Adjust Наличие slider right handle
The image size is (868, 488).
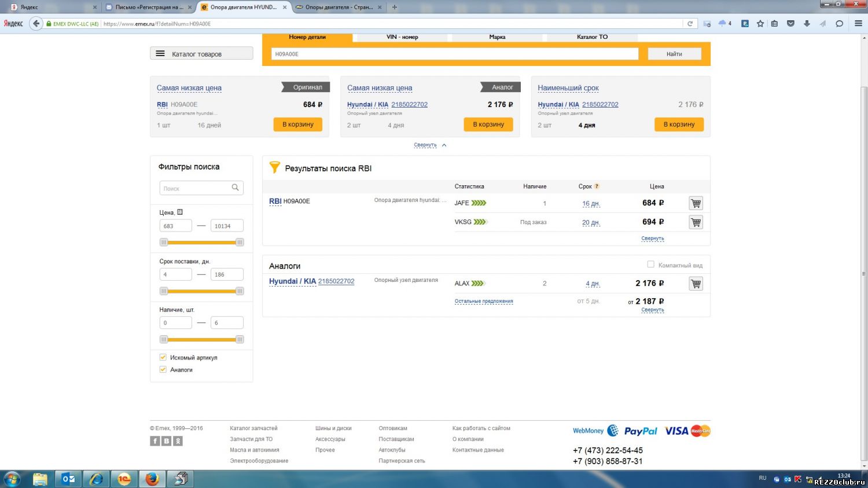240,339
